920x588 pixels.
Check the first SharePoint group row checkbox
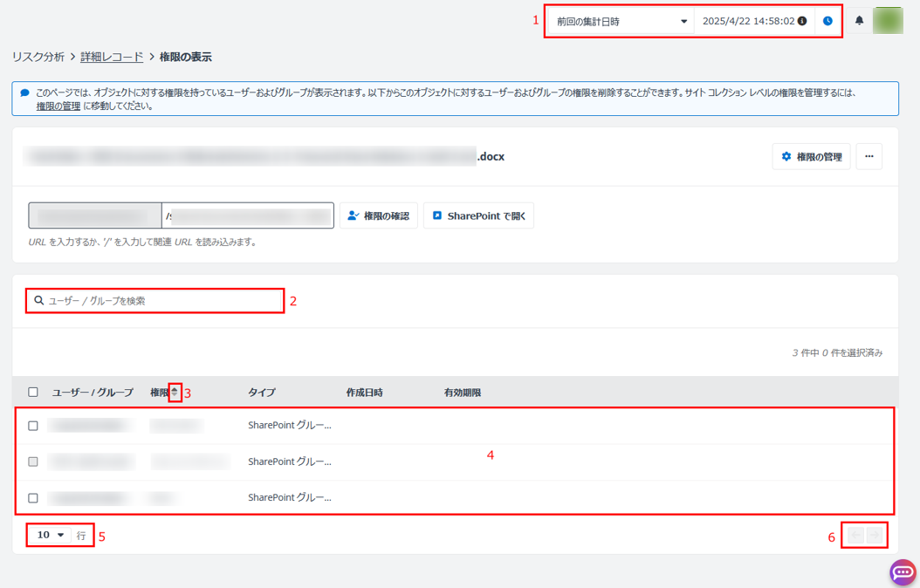coord(33,426)
